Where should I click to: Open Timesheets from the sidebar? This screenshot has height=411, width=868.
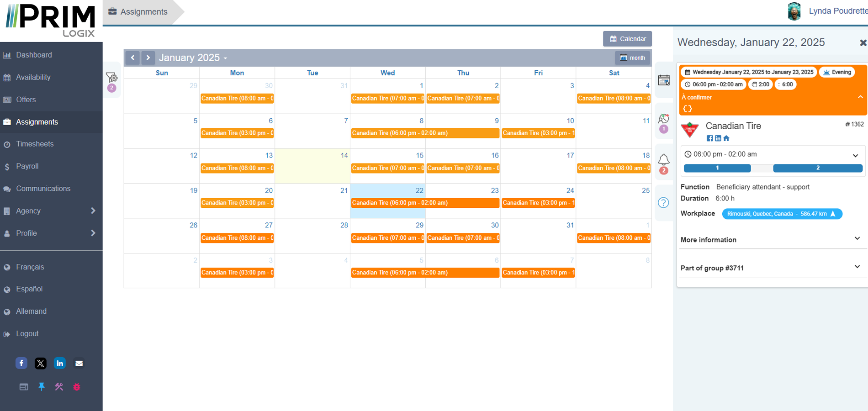tap(35, 144)
